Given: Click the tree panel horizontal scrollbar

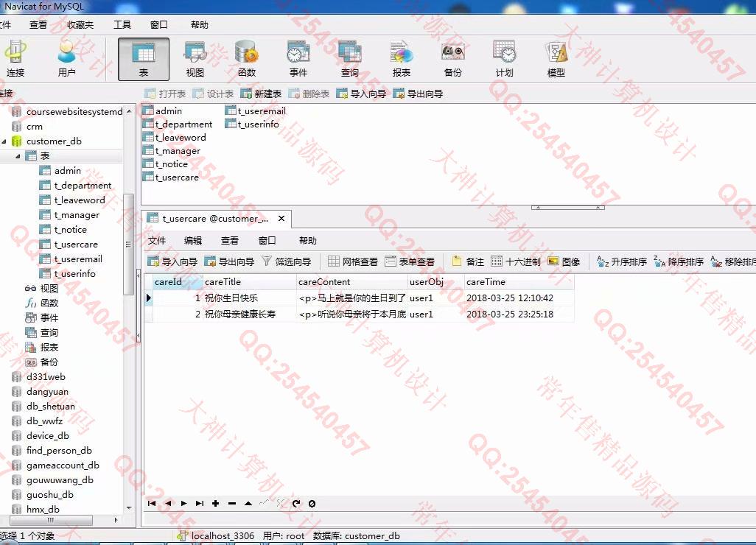Looking at the screenshot, I should click(51, 521).
